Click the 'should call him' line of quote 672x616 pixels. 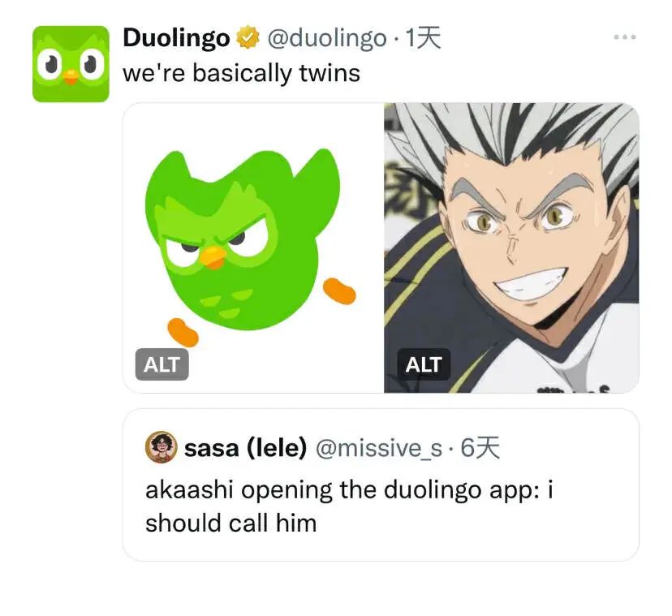(231, 523)
